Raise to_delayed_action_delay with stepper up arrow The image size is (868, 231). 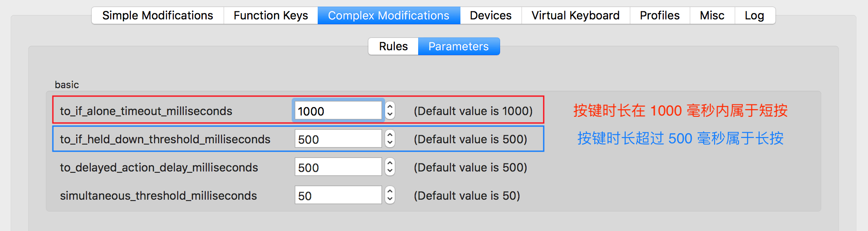pyautogui.click(x=390, y=163)
